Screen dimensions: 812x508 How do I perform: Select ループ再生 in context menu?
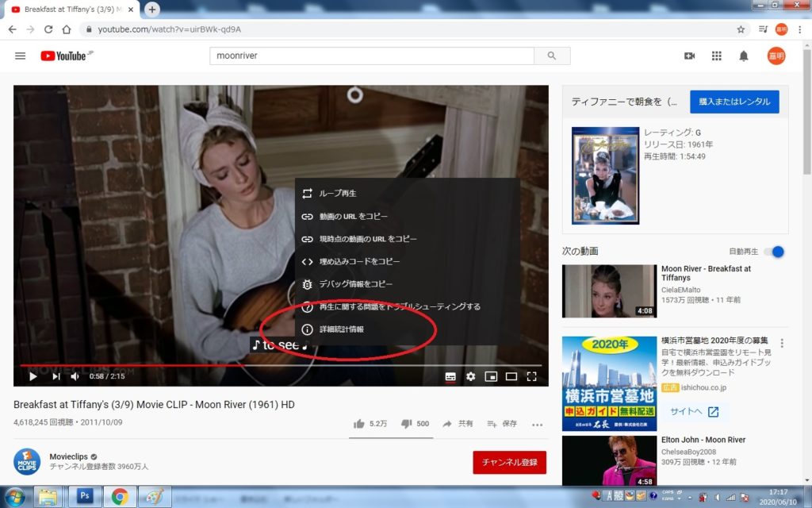click(x=338, y=193)
